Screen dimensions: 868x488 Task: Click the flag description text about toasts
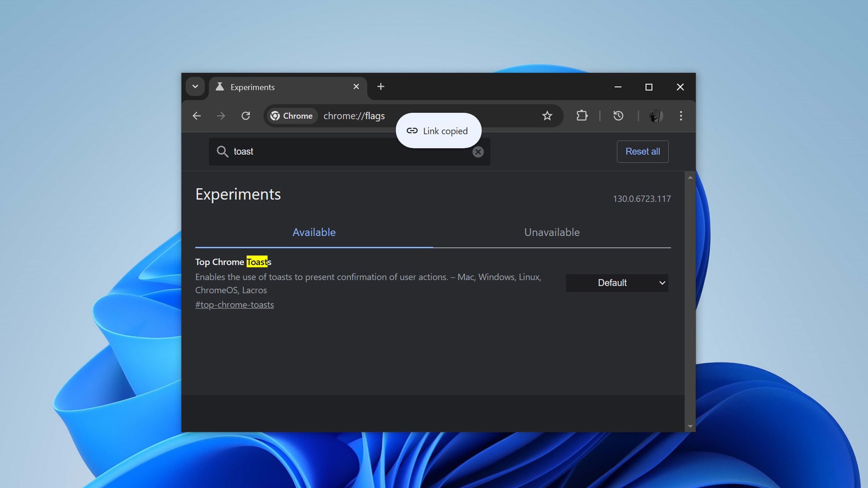point(368,284)
